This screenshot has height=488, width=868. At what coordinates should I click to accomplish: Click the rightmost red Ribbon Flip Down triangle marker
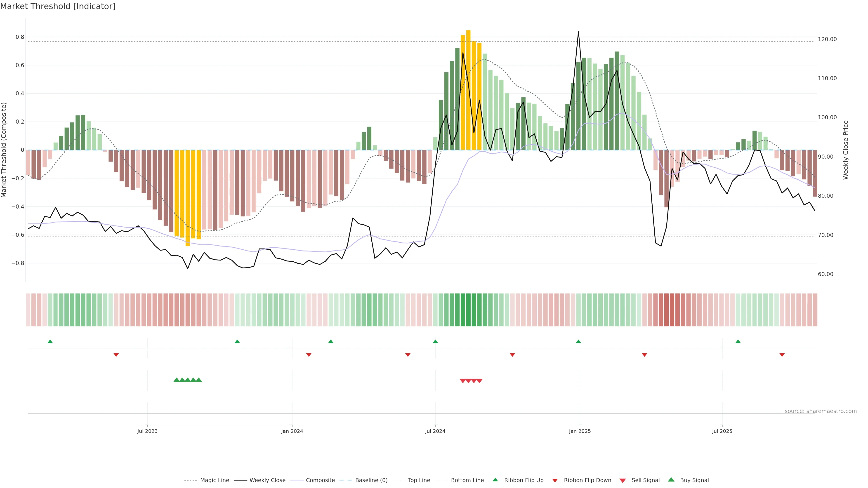tap(782, 355)
